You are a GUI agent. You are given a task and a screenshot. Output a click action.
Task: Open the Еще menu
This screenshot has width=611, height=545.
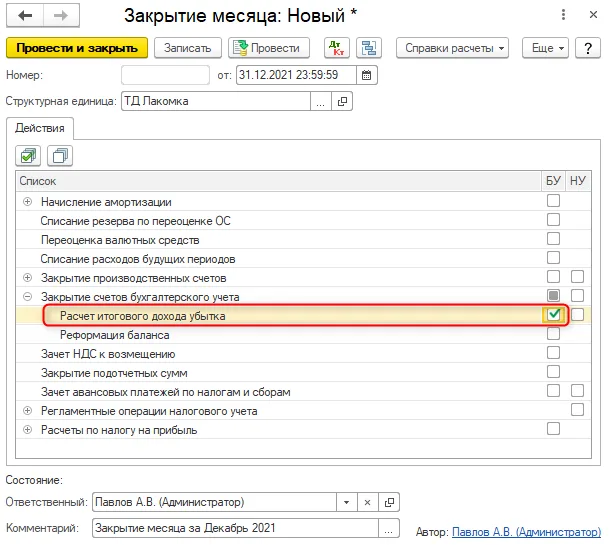click(x=545, y=48)
